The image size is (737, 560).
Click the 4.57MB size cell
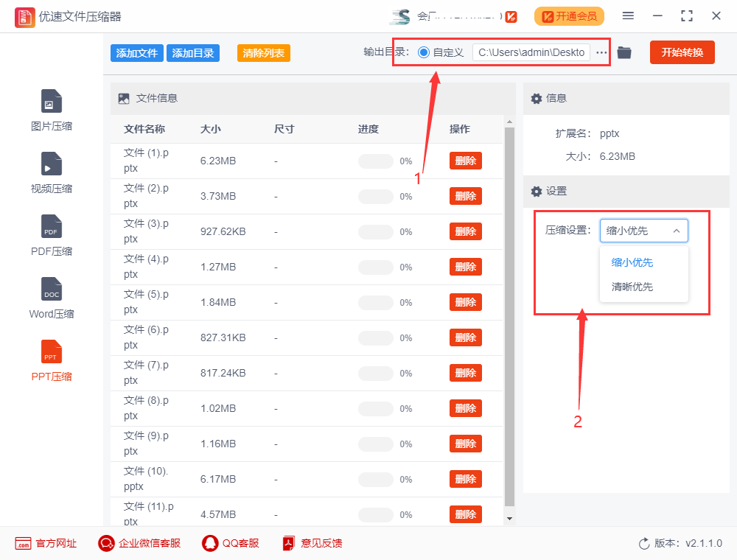(x=218, y=514)
